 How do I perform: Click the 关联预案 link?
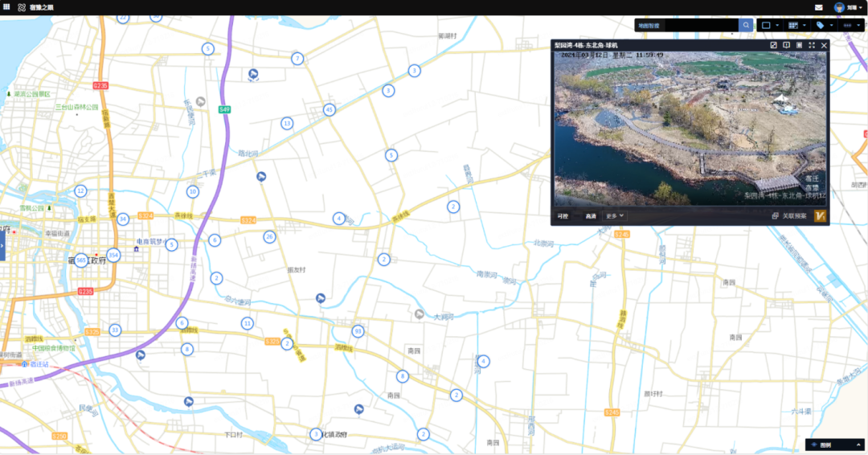(x=789, y=216)
